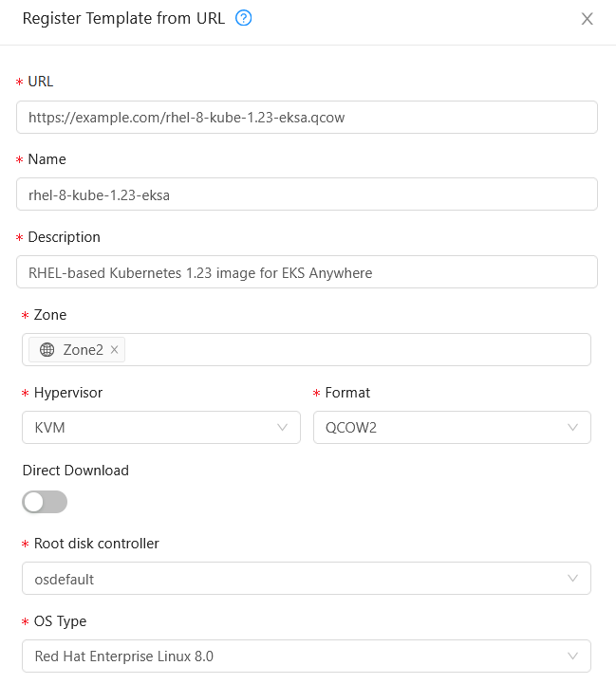Remove Zone2 tag with its x icon
This screenshot has height=684, width=616.
(x=115, y=350)
